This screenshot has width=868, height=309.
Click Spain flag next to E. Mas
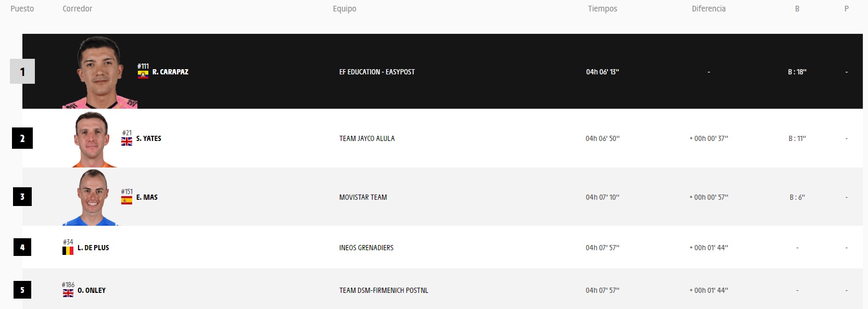(x=126, y=200)
